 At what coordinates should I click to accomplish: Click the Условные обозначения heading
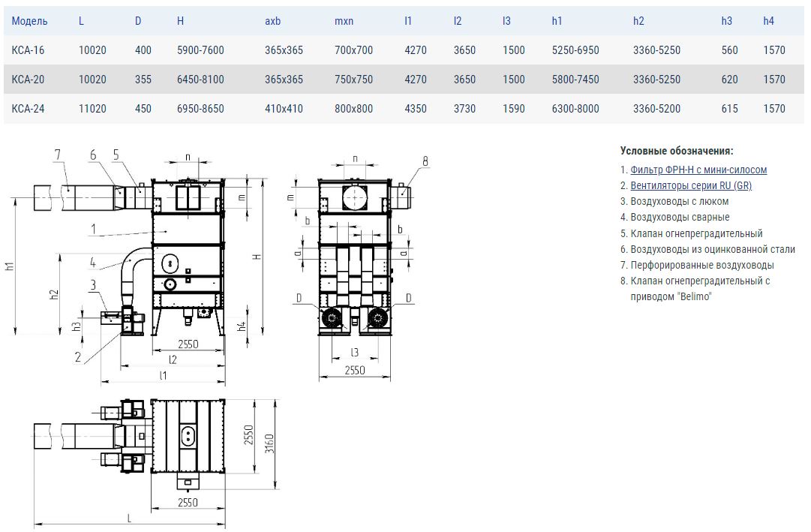click(677, 151)
